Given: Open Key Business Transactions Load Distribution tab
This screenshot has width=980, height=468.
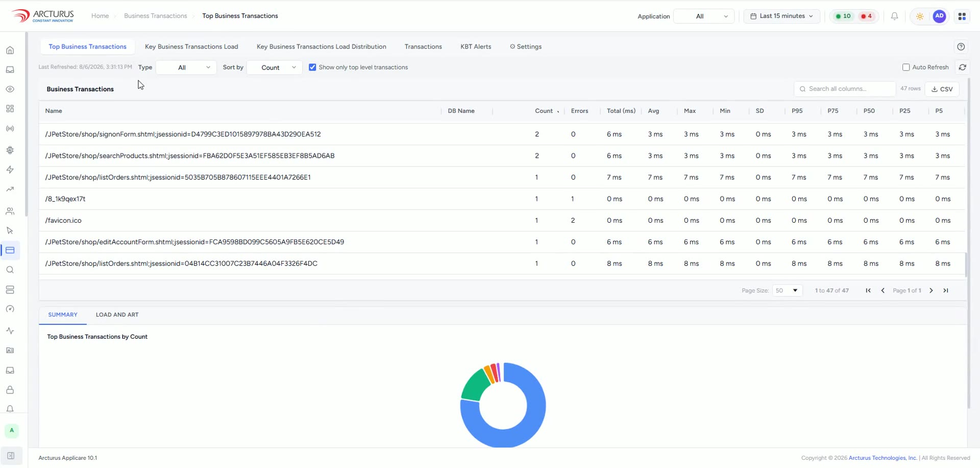Looking at the screenshot, I should pos(321,47).
